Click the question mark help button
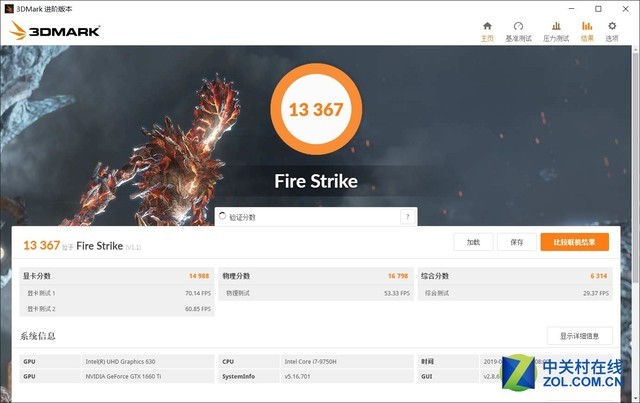This screenshot has height=403, width=640. coord(407,217)
